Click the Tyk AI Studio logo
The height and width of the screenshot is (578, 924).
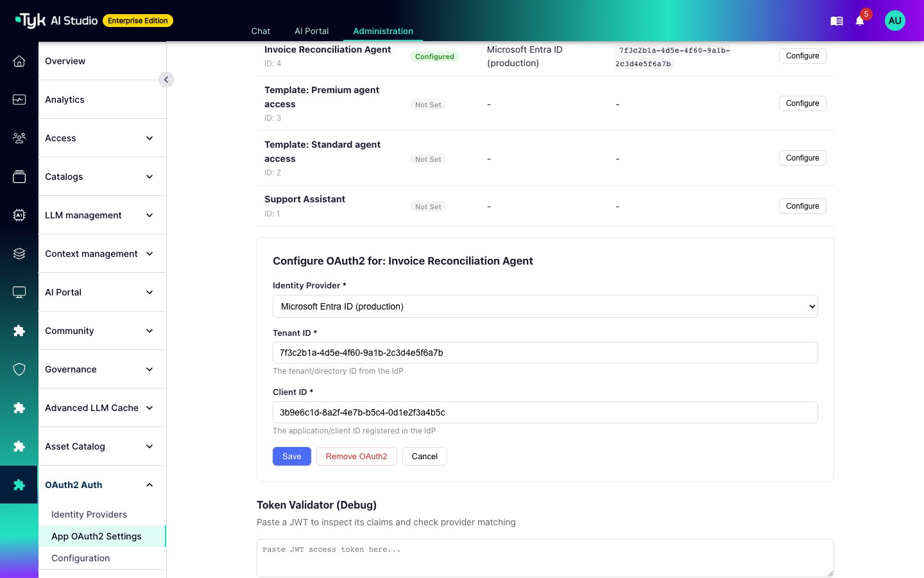coord(56,21)
